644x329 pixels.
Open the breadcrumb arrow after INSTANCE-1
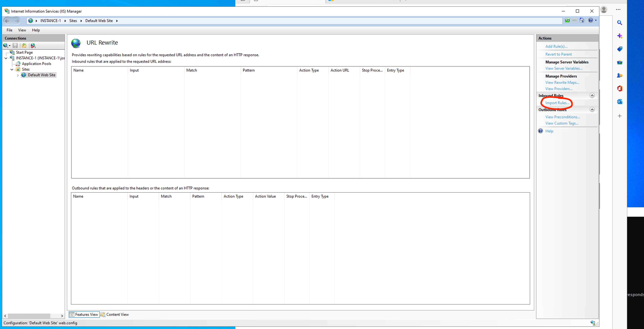tap(65, 21)
